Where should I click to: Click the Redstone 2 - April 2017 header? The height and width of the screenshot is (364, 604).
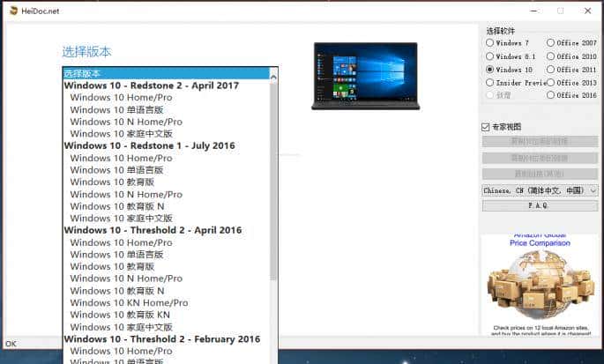point(152,85)
